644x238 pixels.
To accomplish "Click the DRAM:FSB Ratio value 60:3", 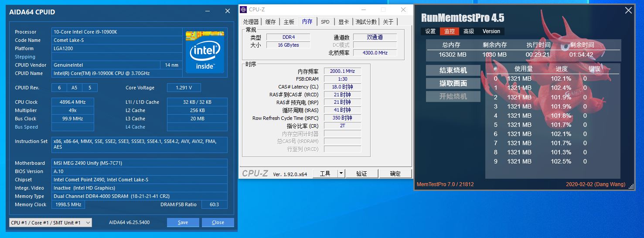I will point(214,204).
